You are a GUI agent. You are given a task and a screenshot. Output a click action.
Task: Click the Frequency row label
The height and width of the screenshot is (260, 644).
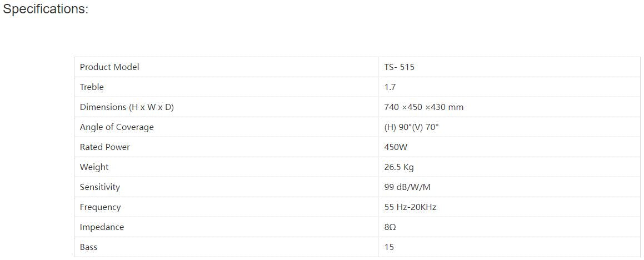pos(100,207)
